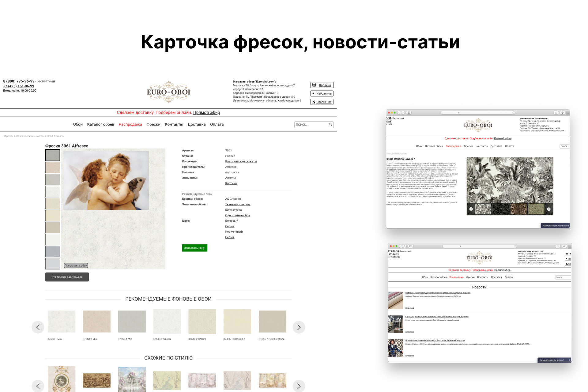Open Фабрика Палитра news headline in Новости window
588x392 pixels.
point(438,293)
